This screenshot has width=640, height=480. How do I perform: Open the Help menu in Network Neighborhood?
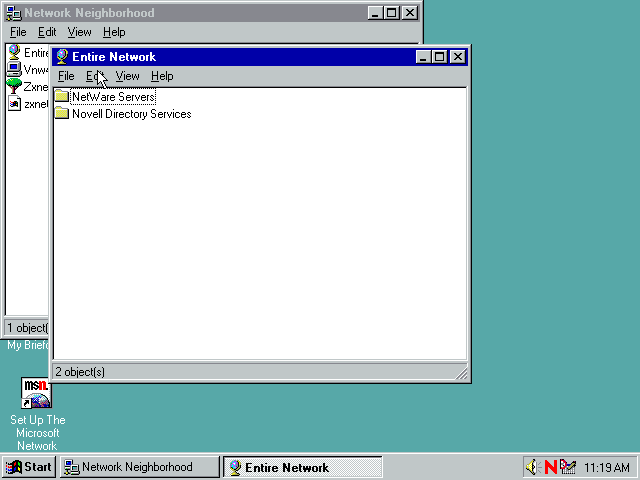pyautogui.click(x=114, y=32)
